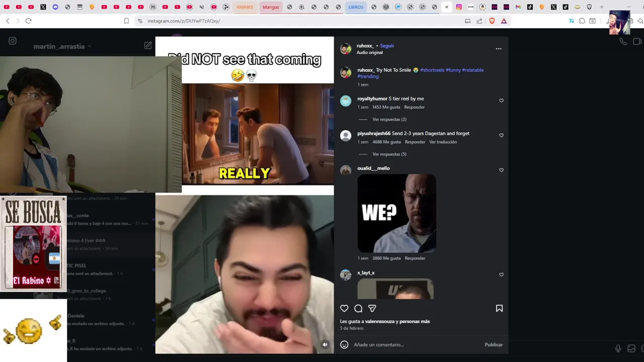Expand Ver respuestas (5) replies
Screen dimensions: 644x362
[x=389, y=154]
